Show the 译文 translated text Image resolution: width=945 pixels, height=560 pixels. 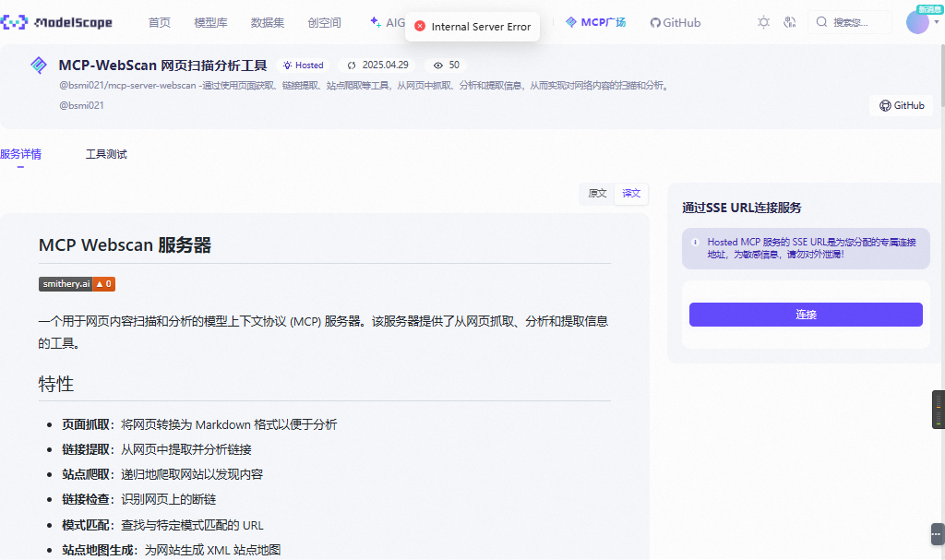(631, 194)
